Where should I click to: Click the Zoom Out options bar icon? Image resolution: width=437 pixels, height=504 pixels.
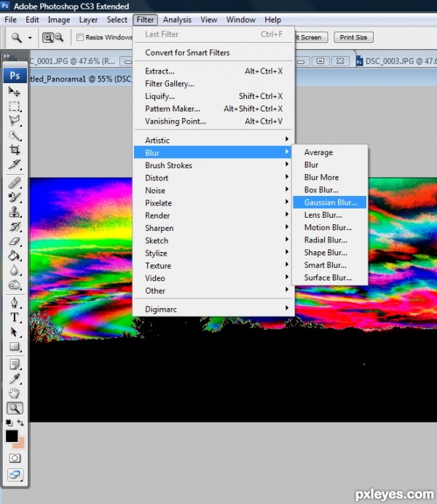coord(59,38)
